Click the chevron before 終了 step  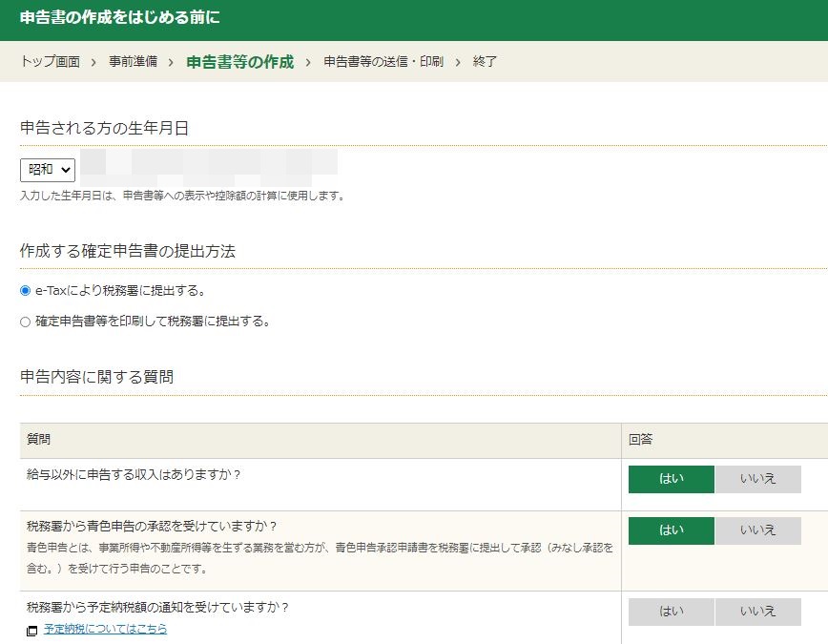coord(458,62)
